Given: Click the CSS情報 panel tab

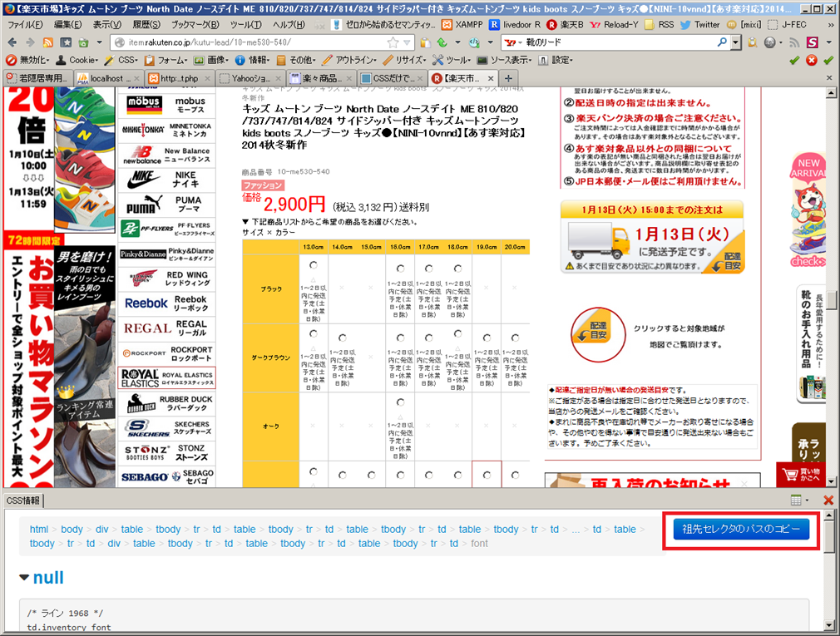Looking at the screenshot, I should click(23, 500).
